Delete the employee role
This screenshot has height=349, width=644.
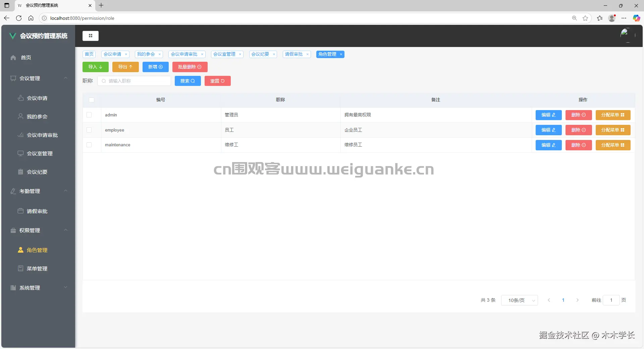coord(579,130)
